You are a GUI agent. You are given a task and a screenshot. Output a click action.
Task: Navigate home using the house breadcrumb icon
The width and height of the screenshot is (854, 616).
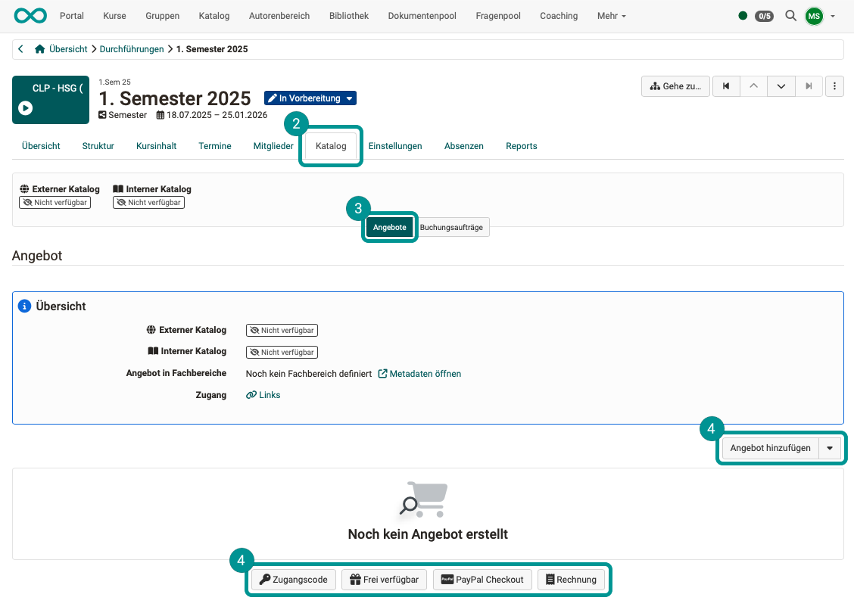pos(39,48)
